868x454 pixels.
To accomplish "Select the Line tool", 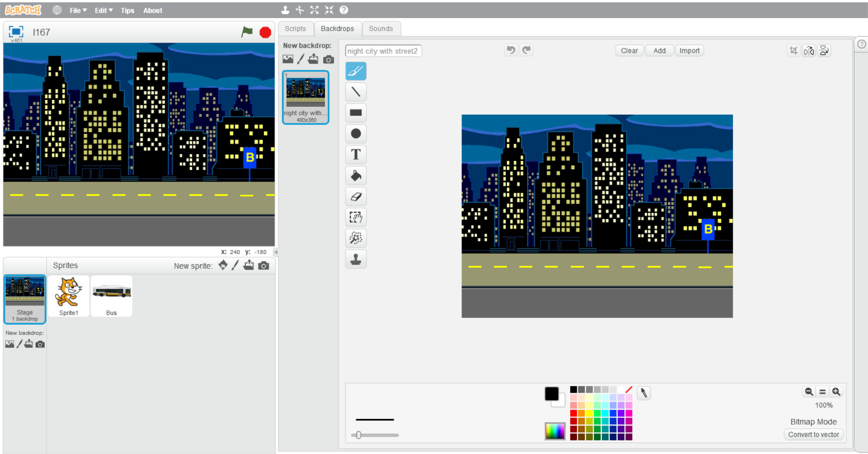I will [356, 92].
